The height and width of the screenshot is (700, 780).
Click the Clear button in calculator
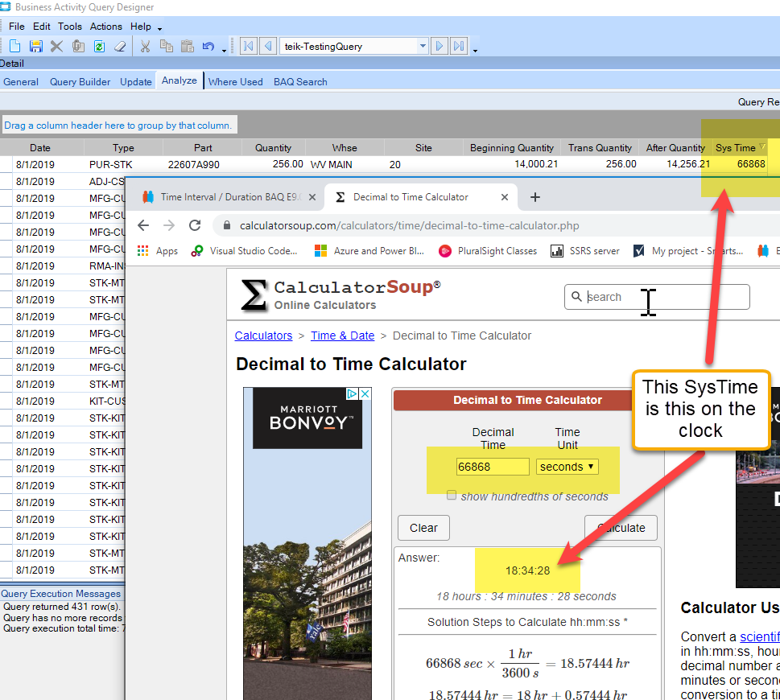(424, 528)
